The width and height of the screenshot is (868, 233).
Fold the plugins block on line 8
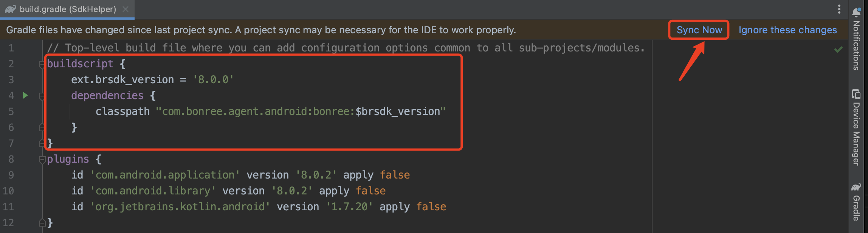pos(42,160)
